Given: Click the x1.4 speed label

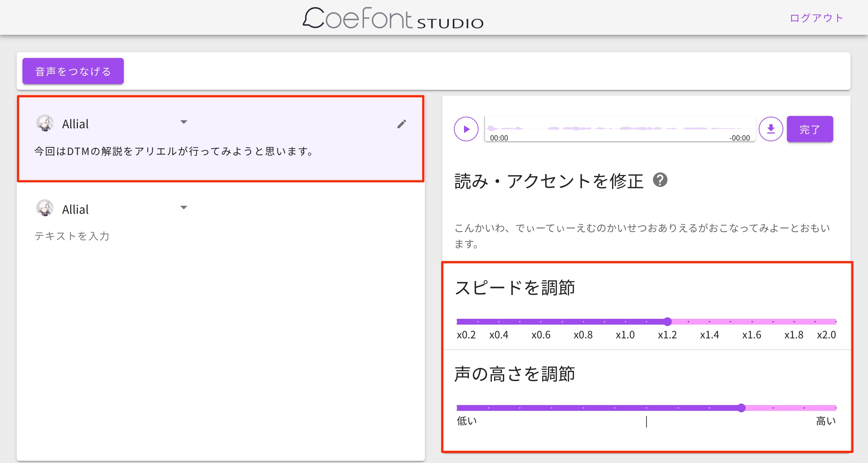Looking at the screenshot, I should click(709, 335).
